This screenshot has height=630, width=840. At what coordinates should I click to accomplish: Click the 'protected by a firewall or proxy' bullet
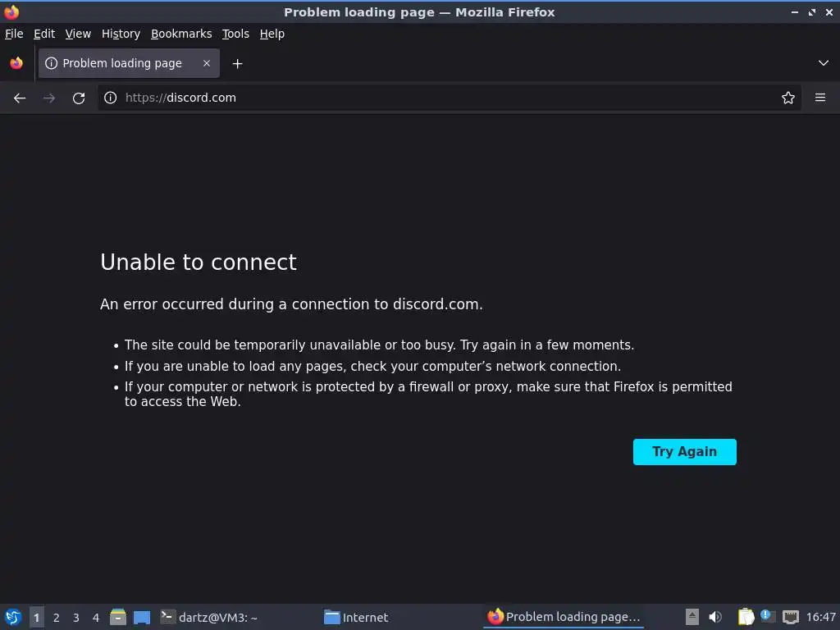428,394
